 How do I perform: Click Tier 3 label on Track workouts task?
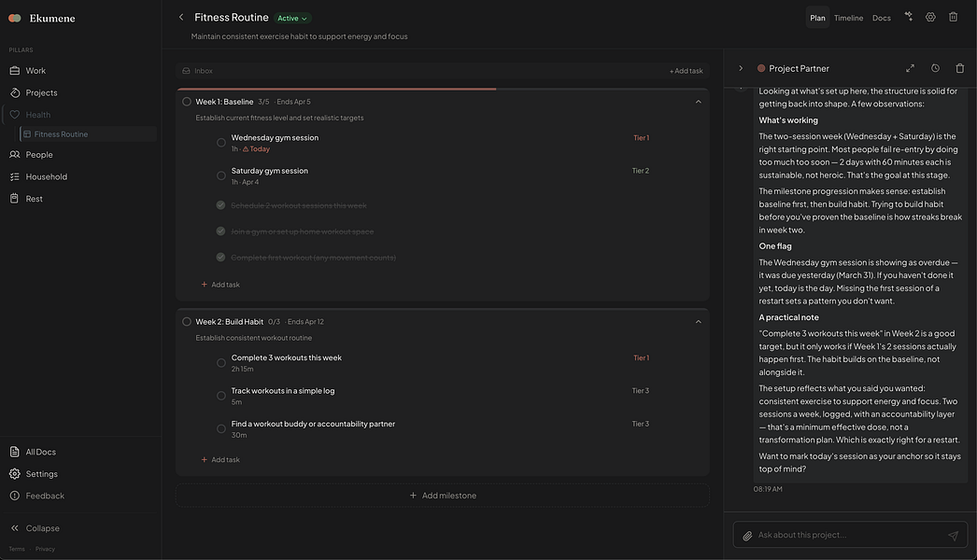click(641, 390)
